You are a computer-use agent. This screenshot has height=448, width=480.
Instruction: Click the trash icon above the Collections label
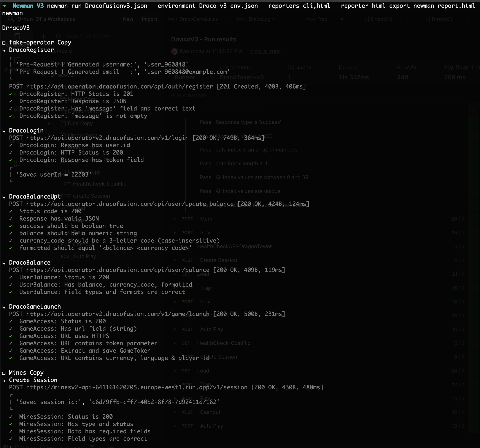pos(17,37)
